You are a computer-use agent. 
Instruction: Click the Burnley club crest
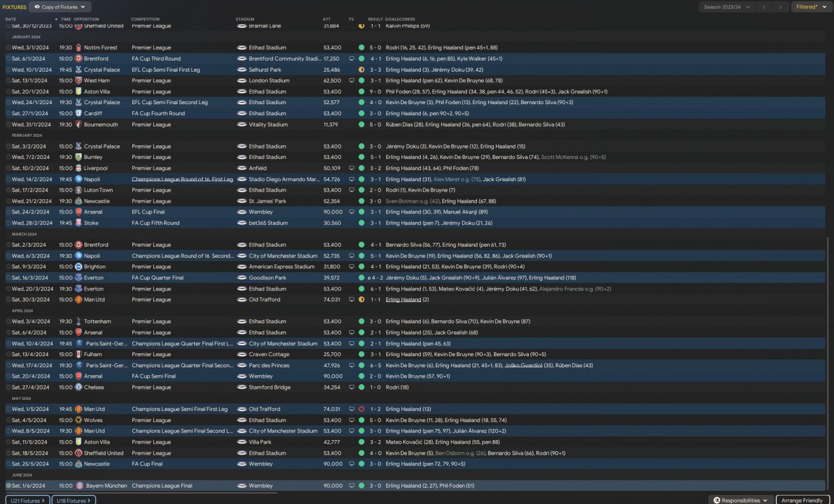tap(79, 157)
